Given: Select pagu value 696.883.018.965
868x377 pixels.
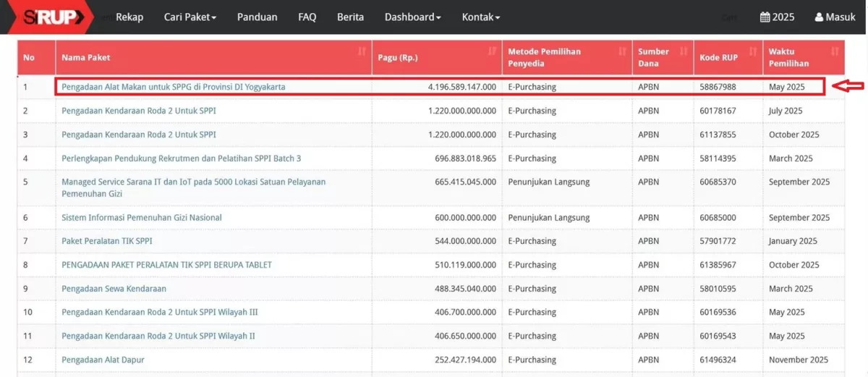Looking at the screenshot, I should (466, 158).
